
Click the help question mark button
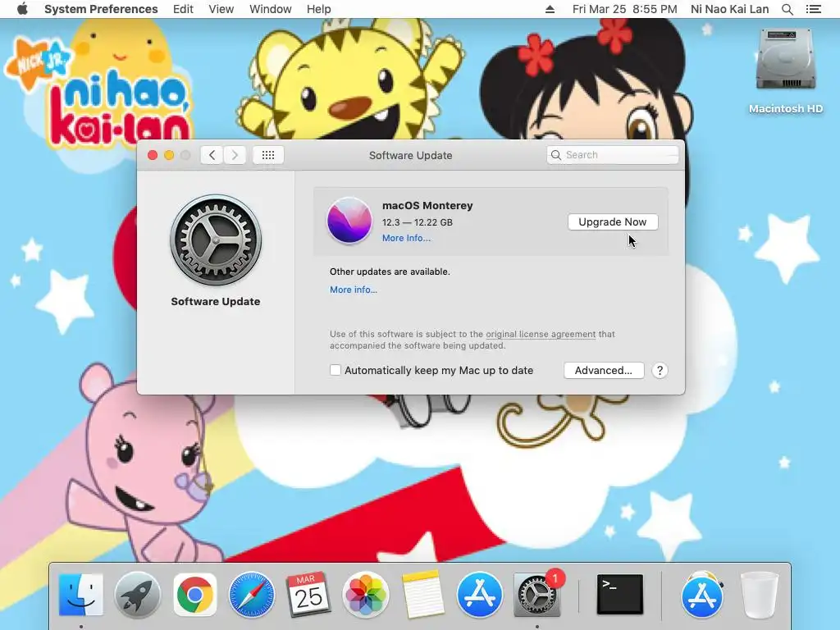[x=660, y=370]
